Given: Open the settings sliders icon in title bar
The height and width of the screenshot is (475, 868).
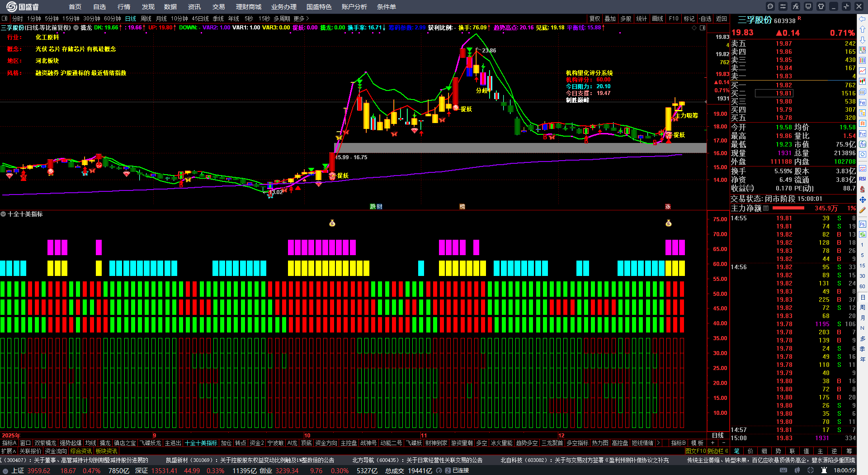Looking at the screenshot, I should [x=783, y=6].
